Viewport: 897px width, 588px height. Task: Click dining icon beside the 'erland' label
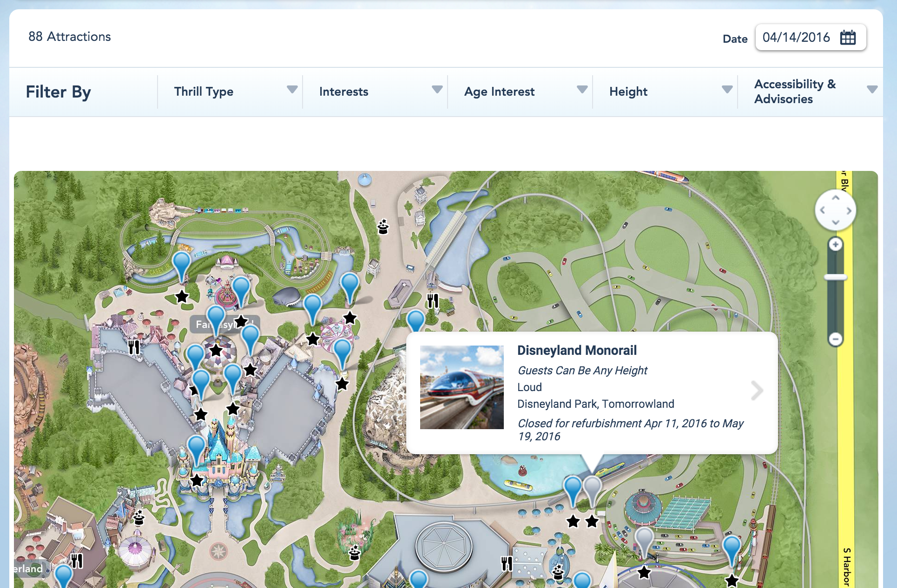click(77, 561)
